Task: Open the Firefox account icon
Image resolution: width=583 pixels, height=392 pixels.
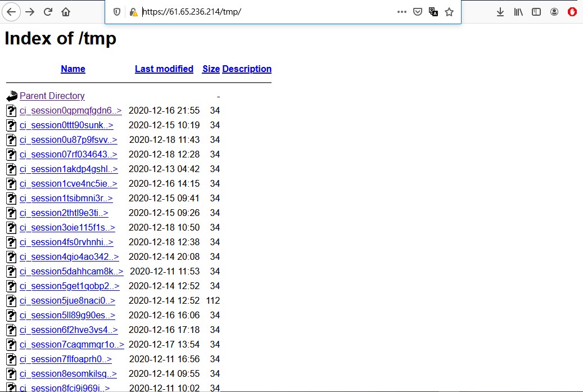Action: tap(554, 12)
